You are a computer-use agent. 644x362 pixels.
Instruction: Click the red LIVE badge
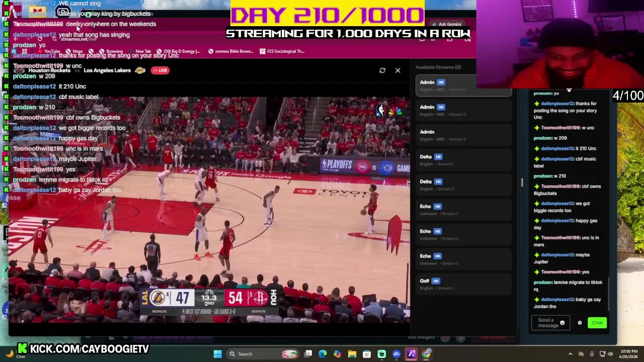pyautogui.click(x=160, y=70)
